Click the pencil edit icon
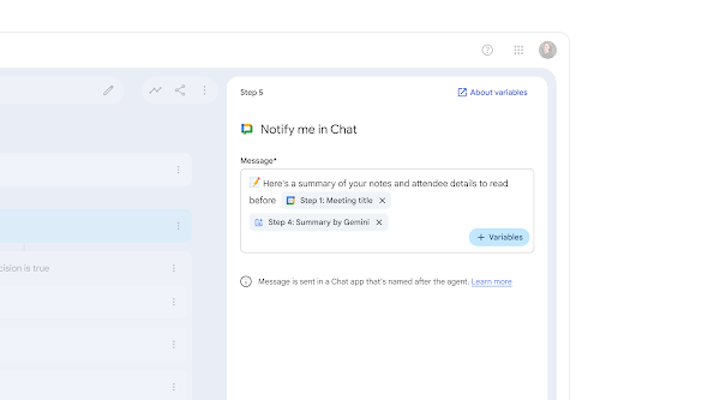720x400 pixels. [108, 90]
